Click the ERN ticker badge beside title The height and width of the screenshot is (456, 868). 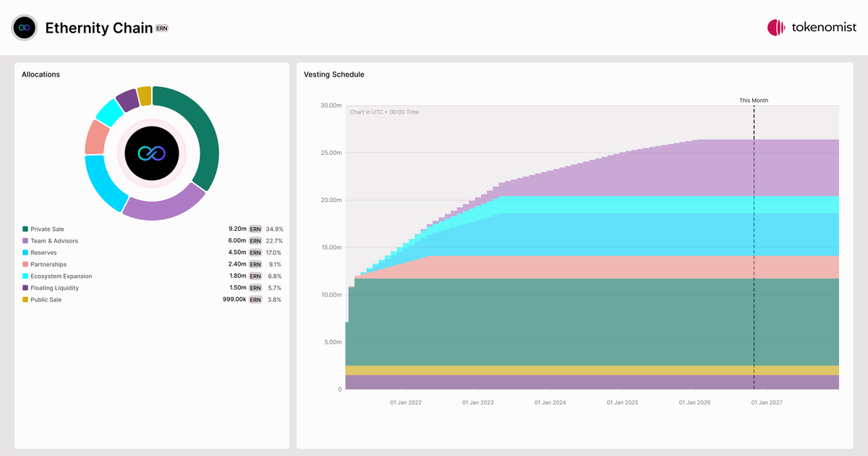[162, 28]
